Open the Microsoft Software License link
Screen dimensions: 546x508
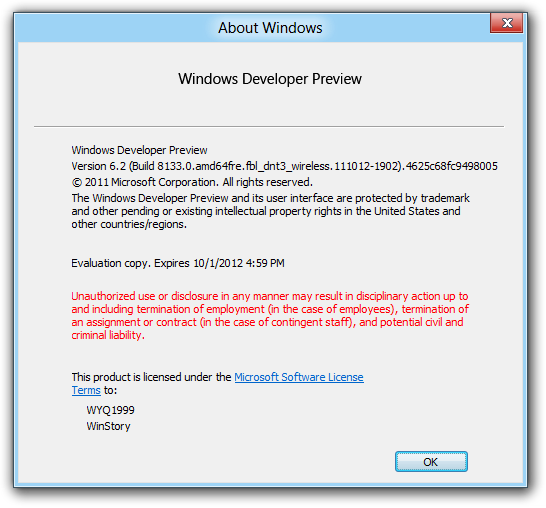coord(299,377)
